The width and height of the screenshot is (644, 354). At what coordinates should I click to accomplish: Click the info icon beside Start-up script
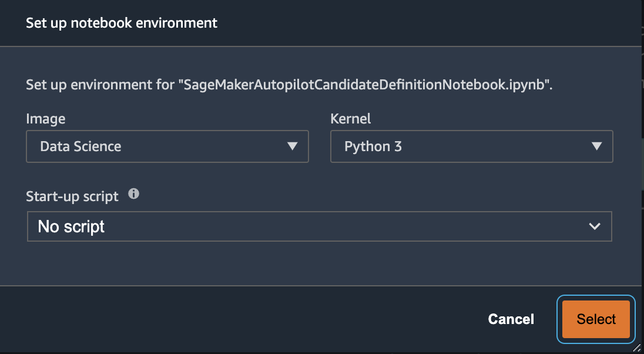tap(134, 193)
